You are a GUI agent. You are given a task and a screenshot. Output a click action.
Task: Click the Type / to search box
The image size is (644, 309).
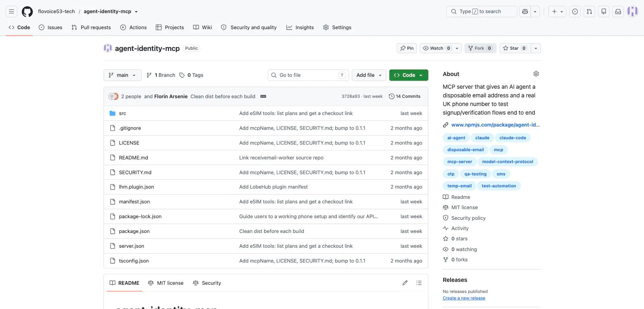pos(481,12)
